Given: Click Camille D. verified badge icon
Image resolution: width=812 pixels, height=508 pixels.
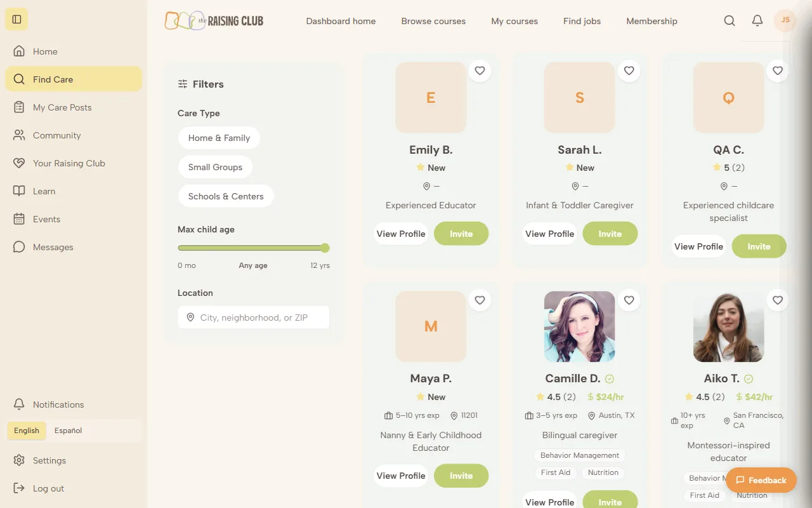Looking at the screenshot, I should 610,378.
